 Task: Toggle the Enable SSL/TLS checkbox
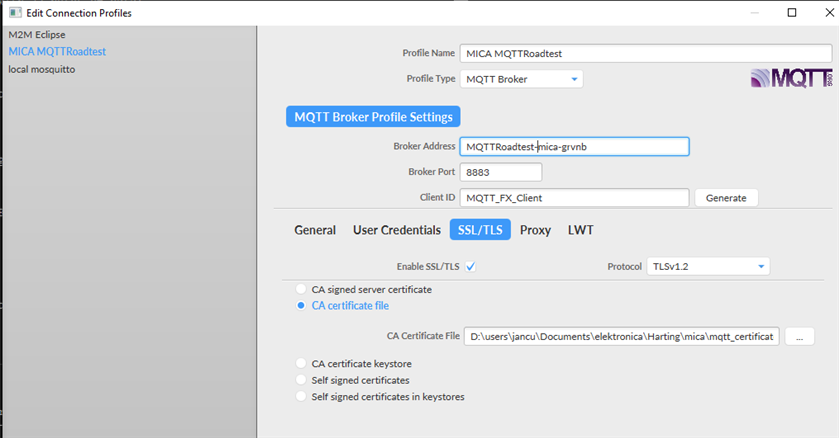[x=470, y=266]
